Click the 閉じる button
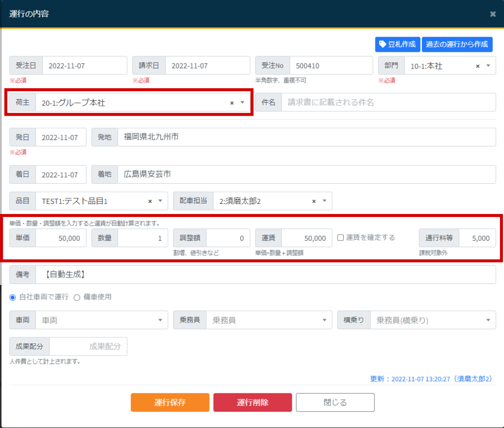 (335, 402)
